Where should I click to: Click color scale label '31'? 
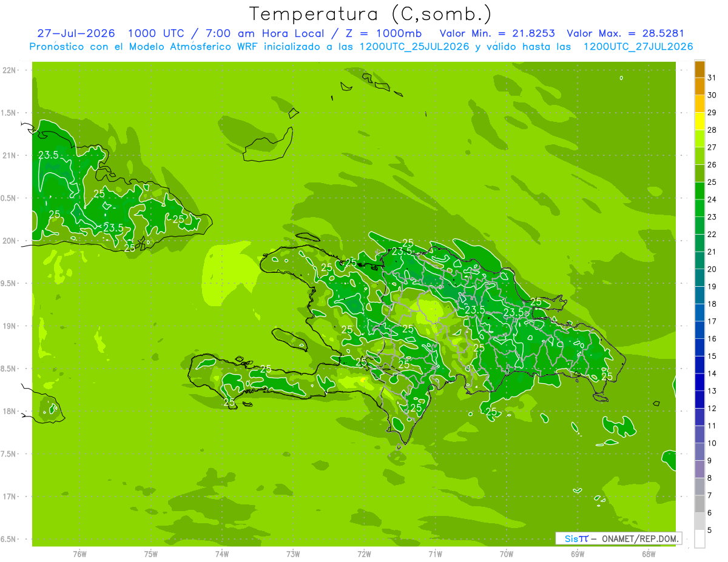click(x=712, y=78)
